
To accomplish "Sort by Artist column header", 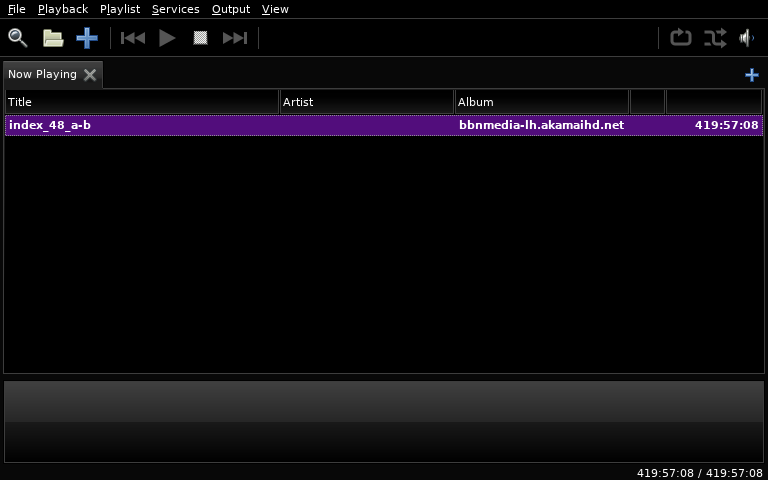I will tap(367, 102).
